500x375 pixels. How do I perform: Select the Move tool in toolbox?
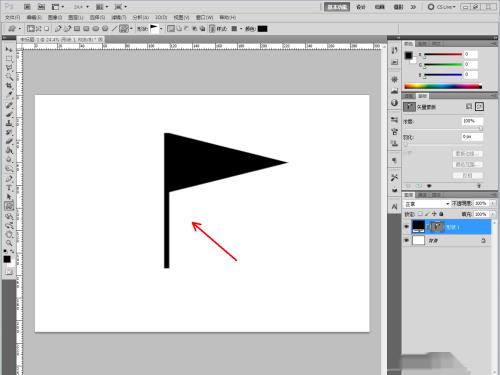(9, 50)
